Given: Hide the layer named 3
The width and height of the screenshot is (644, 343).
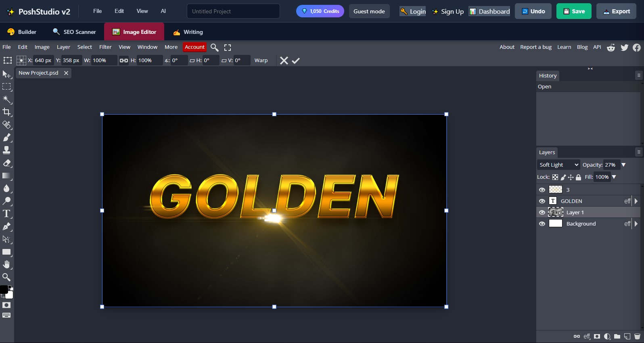Looking at the screenshot, I should click(542, 190).
